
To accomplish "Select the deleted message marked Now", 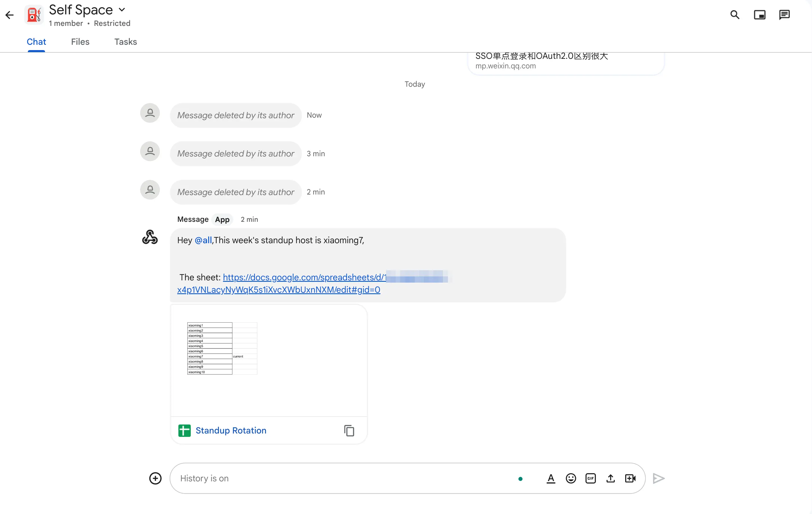I will [x=236, y=115].
